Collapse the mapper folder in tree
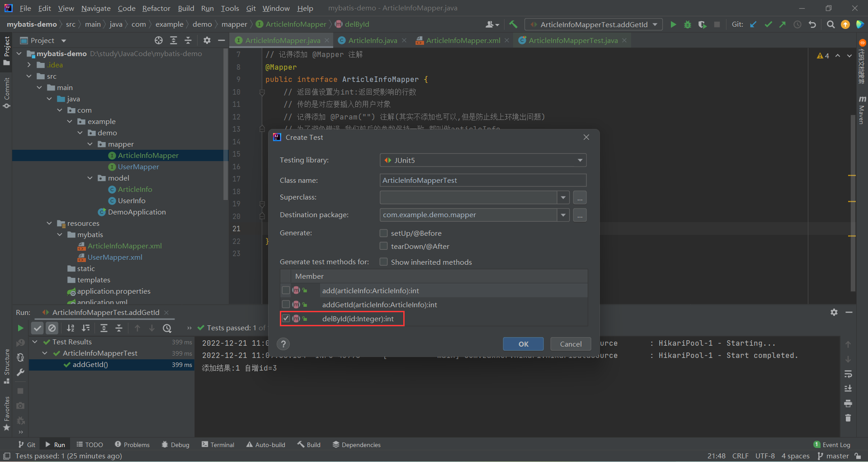 pyautogui.click(x=90, y=144)
